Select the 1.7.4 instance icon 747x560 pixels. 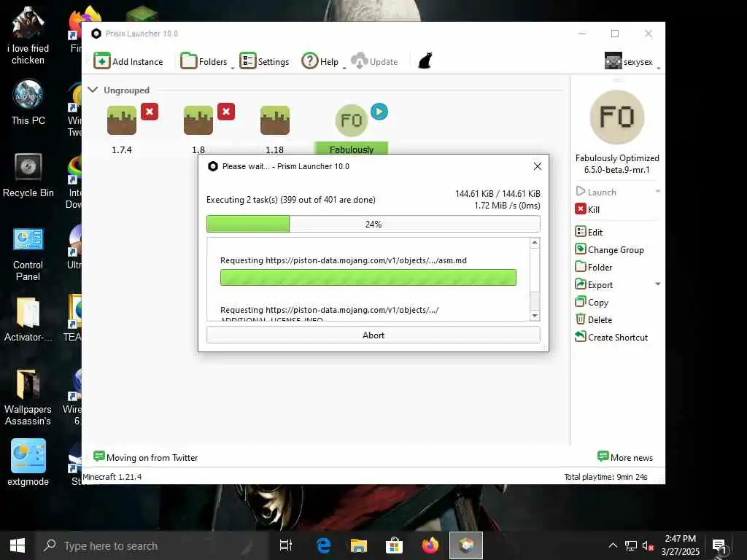(x=122, y=120)
